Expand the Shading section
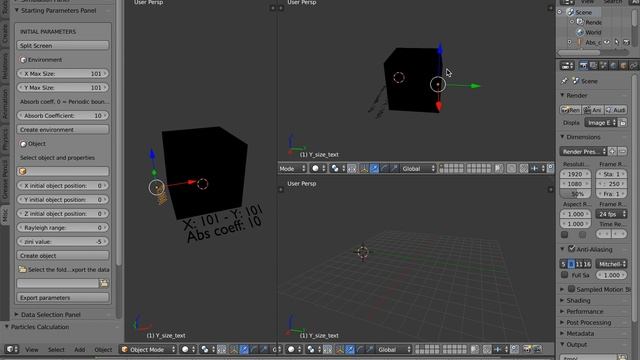 562,300
